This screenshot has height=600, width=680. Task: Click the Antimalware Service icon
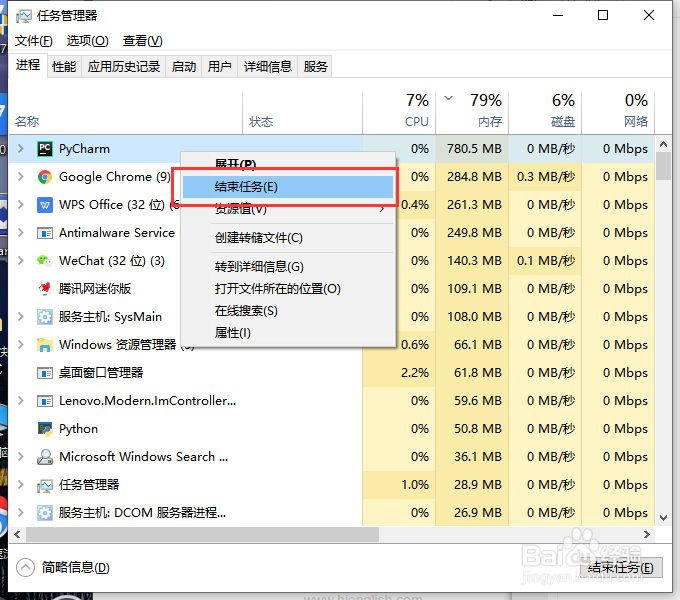tap(45, 233)
